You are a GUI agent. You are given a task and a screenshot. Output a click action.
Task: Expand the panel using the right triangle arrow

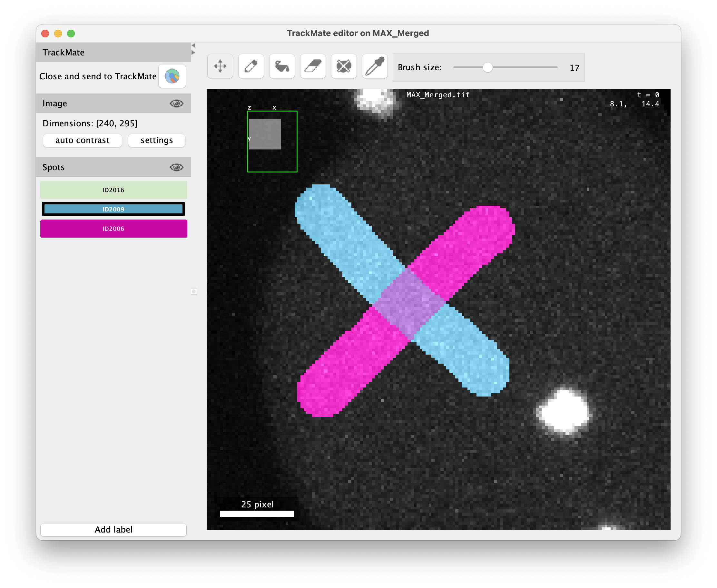[x=193, y=53]
